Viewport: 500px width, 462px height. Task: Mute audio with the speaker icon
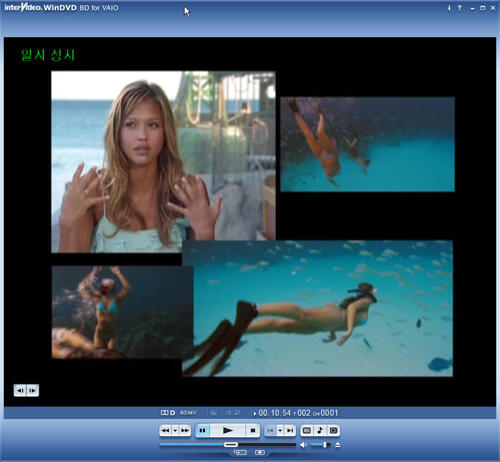pos(303,445)
